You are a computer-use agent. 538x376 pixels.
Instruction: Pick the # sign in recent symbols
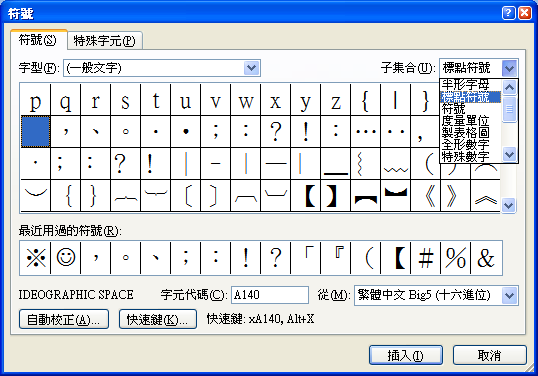coord(425,258)
